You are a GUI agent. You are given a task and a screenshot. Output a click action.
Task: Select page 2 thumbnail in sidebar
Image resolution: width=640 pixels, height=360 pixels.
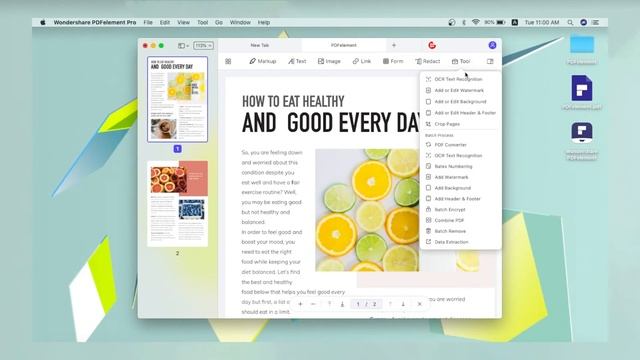click(x=178, y=204)
